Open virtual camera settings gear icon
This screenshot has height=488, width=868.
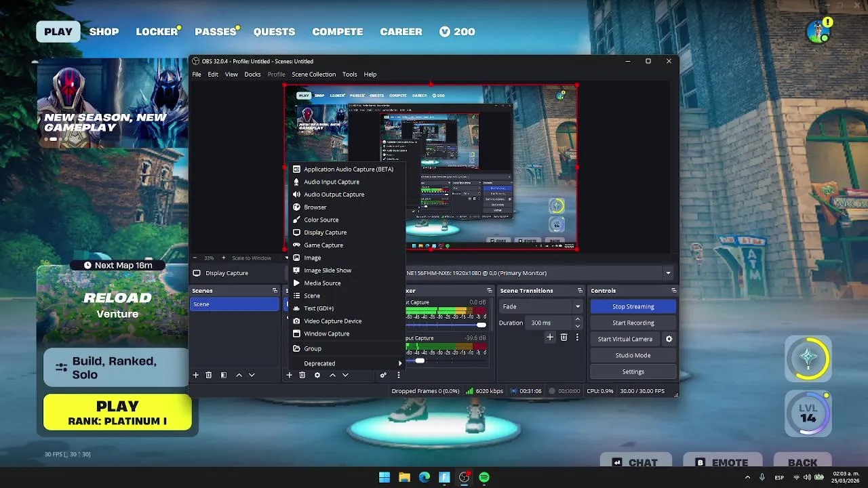[x=669, y=339]
